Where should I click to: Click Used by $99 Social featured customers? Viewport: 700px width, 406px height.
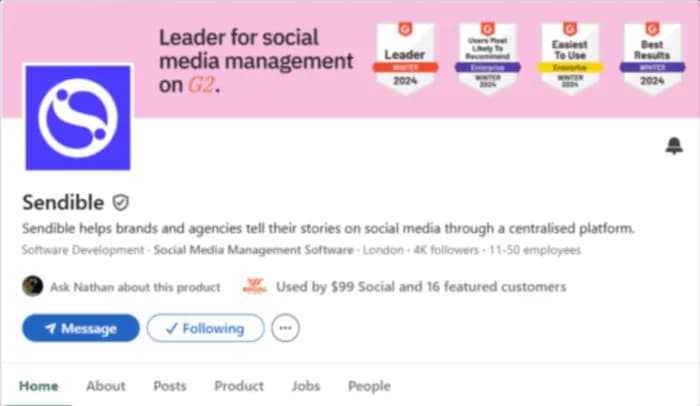(421, 286)
